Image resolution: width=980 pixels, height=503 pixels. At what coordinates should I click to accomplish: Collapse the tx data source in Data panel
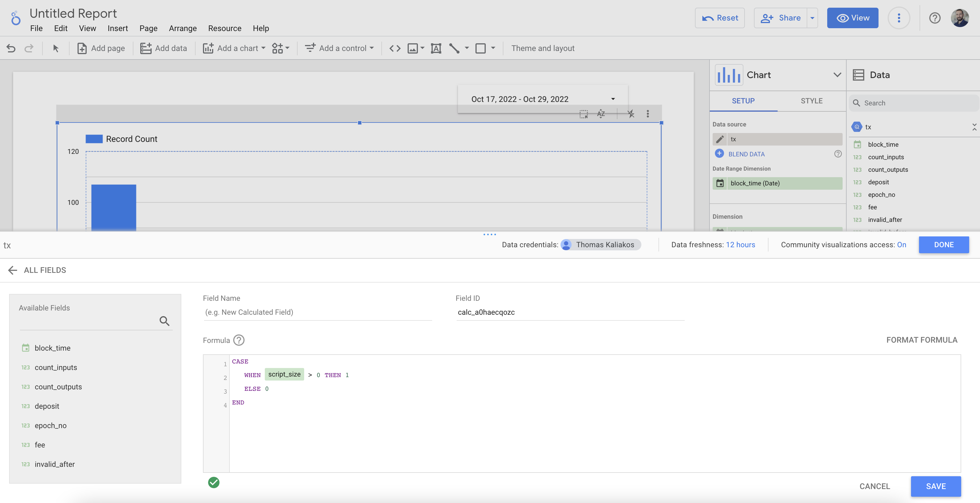(x=974, y=127)
